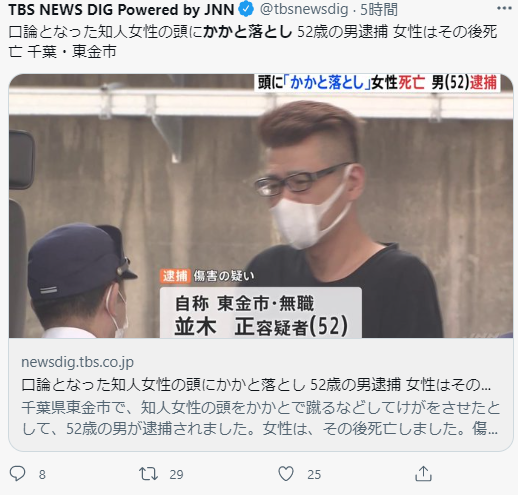Click the newsdig.tbs.co.jp domain link
The image size is (518, 495).
78,362
